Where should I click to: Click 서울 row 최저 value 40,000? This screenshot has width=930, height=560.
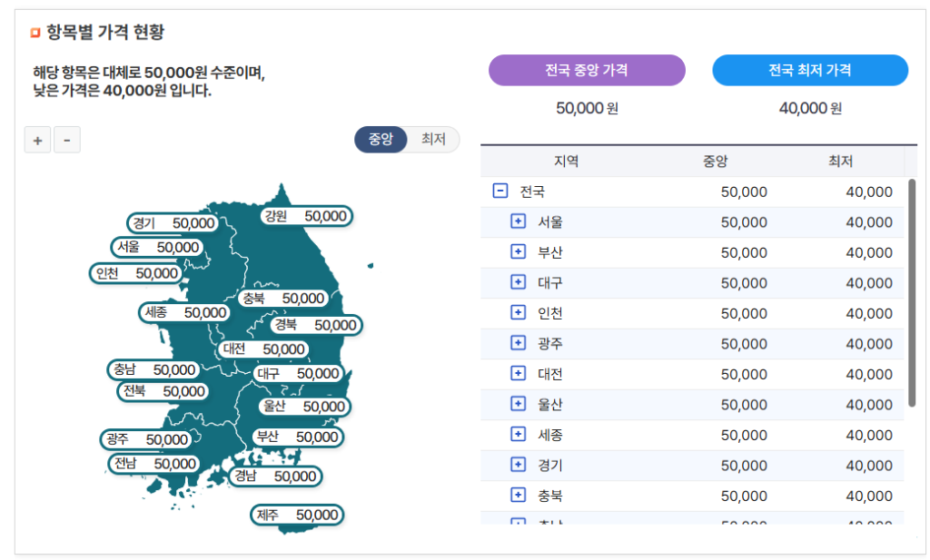pos(869,222)
